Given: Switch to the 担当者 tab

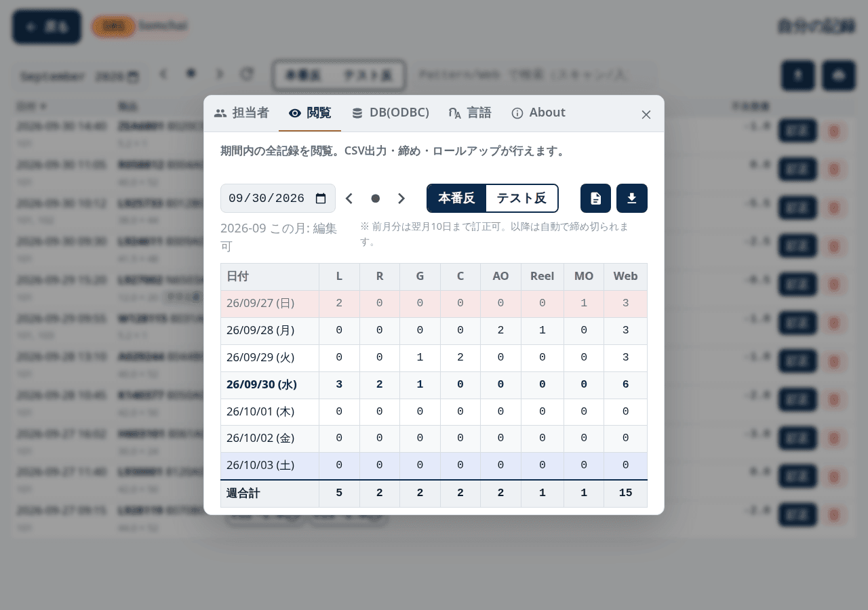Looking at the screenshot, I should 241,113.
